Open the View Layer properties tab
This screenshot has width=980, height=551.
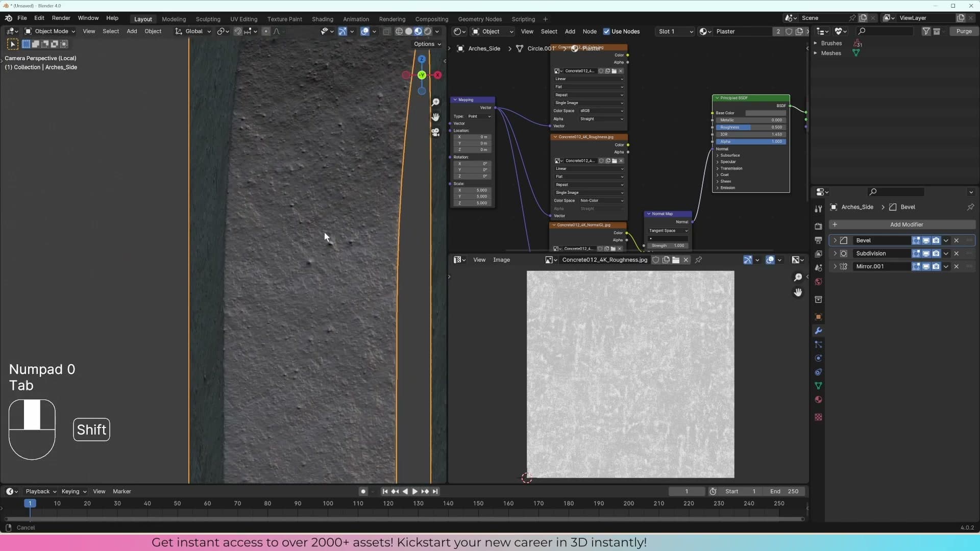tap(818, 254)
